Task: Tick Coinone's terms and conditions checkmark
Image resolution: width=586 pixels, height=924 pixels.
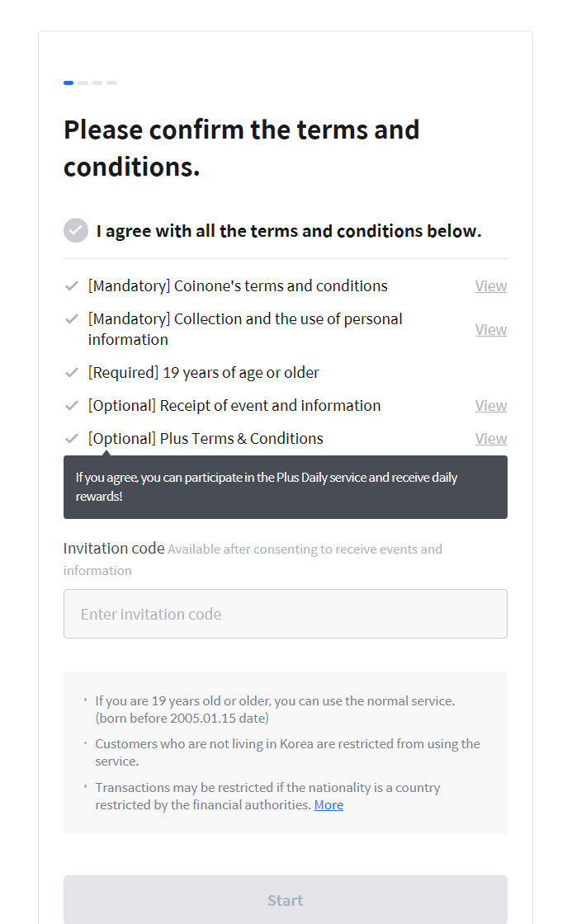Action: click(x=72, y=286)
